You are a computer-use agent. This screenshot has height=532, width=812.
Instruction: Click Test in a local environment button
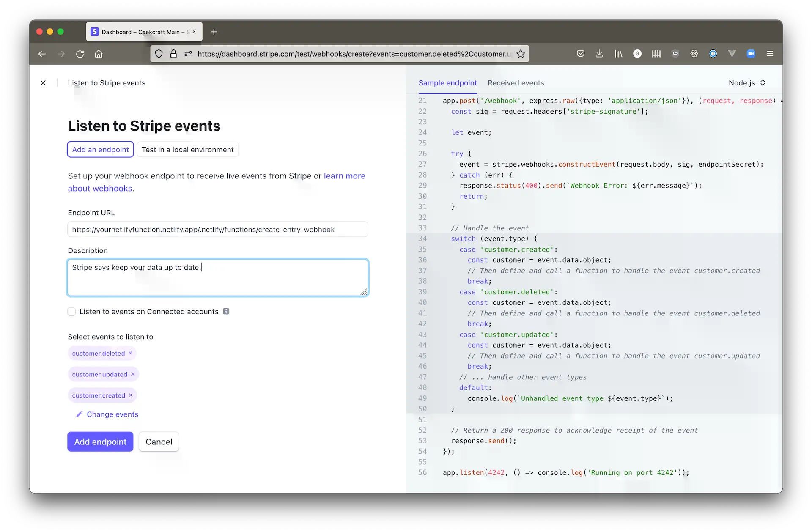pyautogui.click(x=188, y=149)
